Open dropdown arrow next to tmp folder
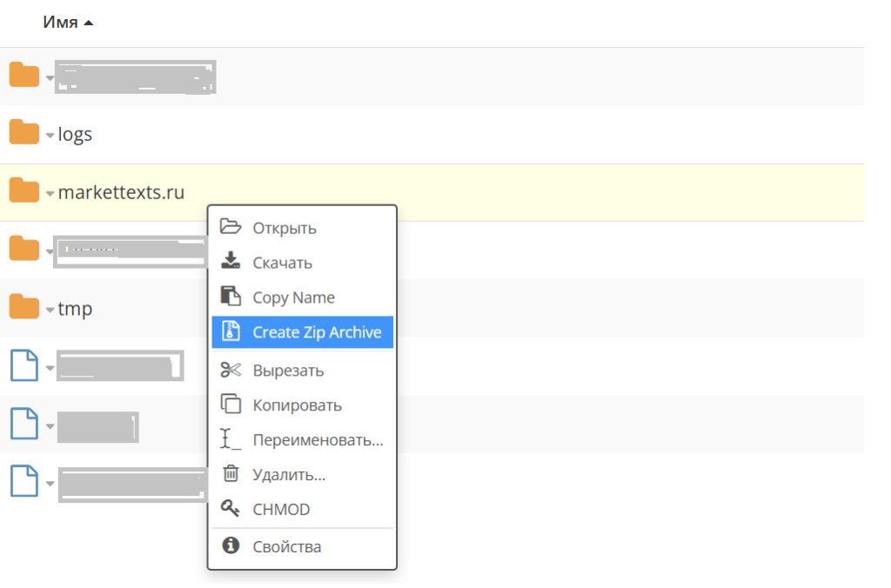The height and width of the screenshot is (588, 891). [50, 310]
